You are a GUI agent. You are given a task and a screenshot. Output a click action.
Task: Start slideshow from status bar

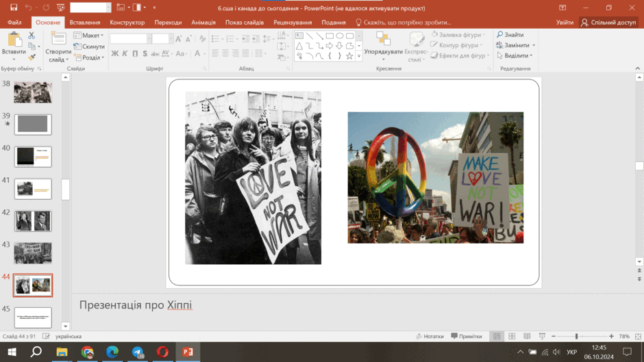[542, 336]
